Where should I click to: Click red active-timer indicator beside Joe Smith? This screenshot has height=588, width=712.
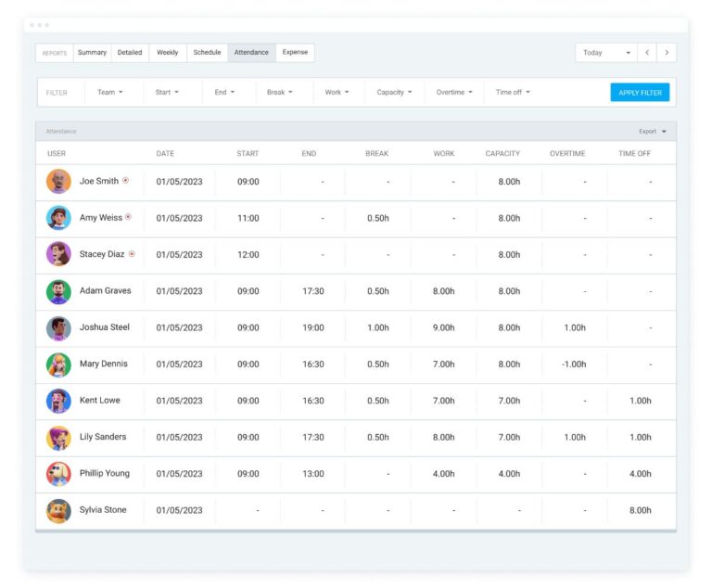(x=126, y=181)
